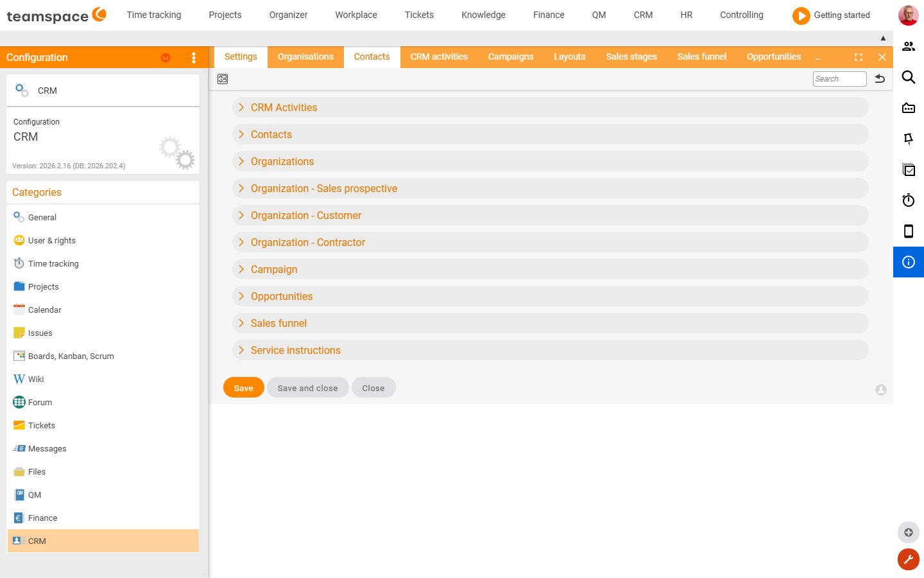Click the Close button

(373, 388)
